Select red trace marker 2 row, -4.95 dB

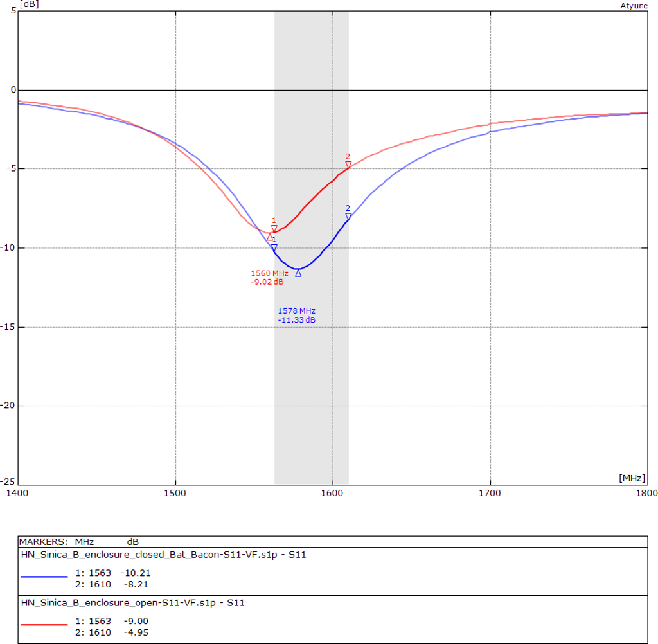112,632
